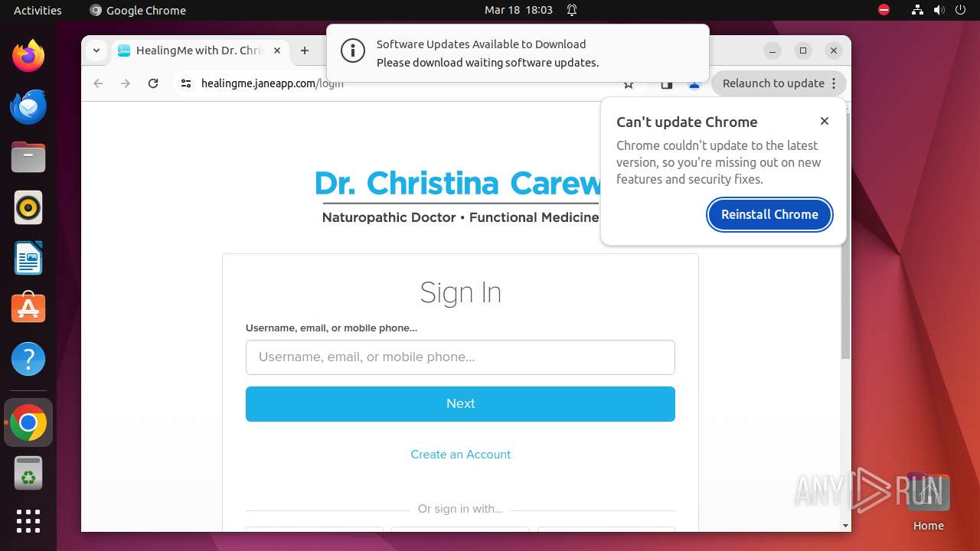Viewport: 980px width, 551px height.
Task: Minimize the Chrome window
Action: pos(773,51)
